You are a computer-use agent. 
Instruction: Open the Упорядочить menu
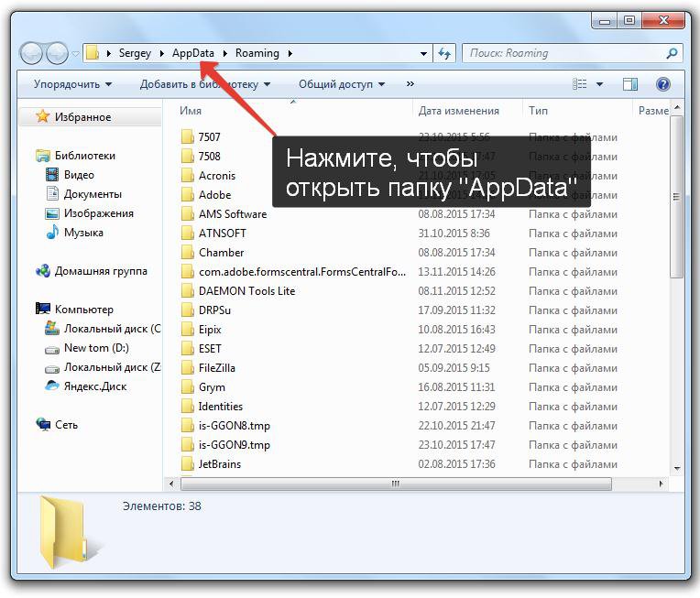(72, 84)
